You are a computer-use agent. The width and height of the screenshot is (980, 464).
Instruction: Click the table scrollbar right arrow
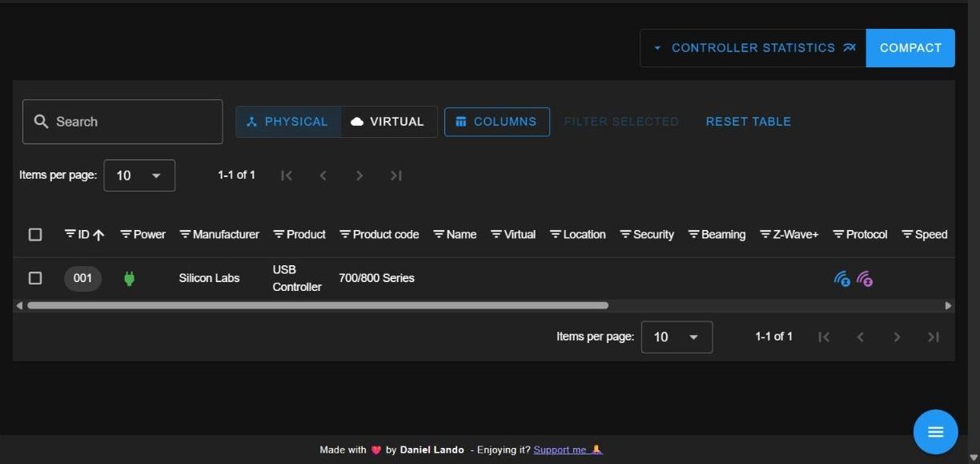[949, 305]
